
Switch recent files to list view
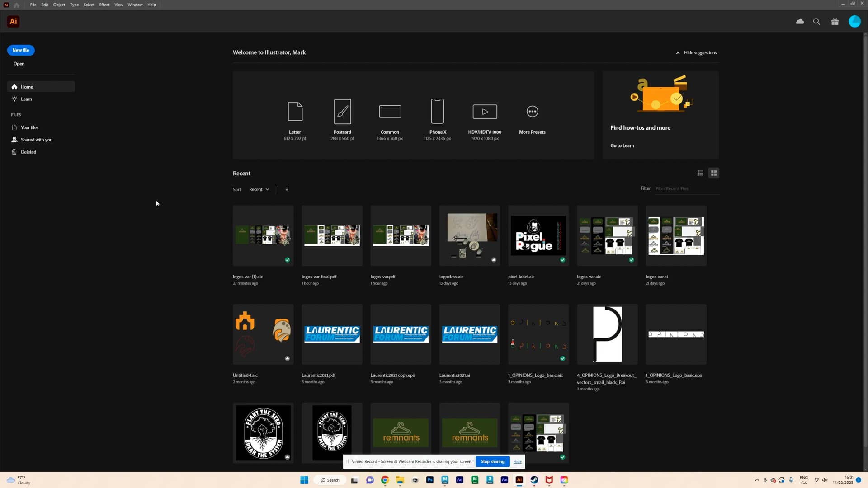pos(700,173)
